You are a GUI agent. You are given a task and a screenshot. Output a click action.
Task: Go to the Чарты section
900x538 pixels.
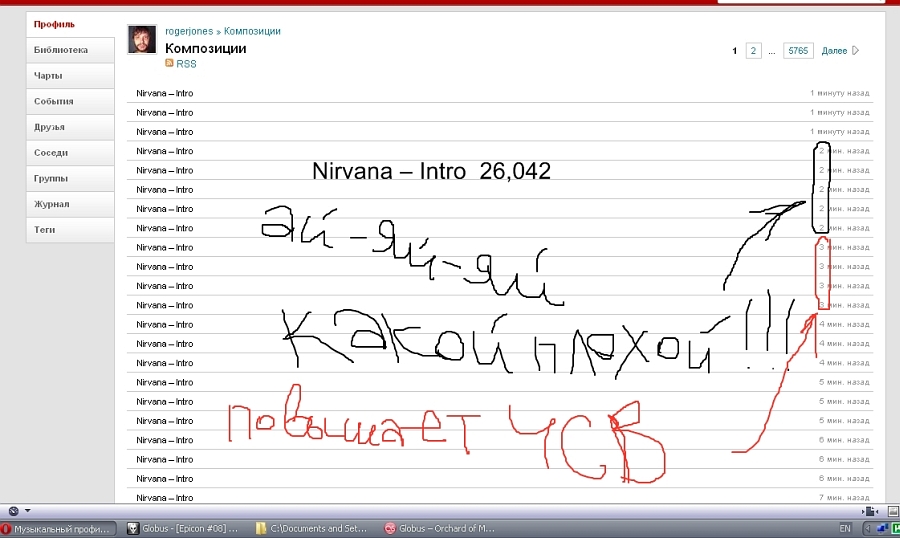click(x=70, y=76)
